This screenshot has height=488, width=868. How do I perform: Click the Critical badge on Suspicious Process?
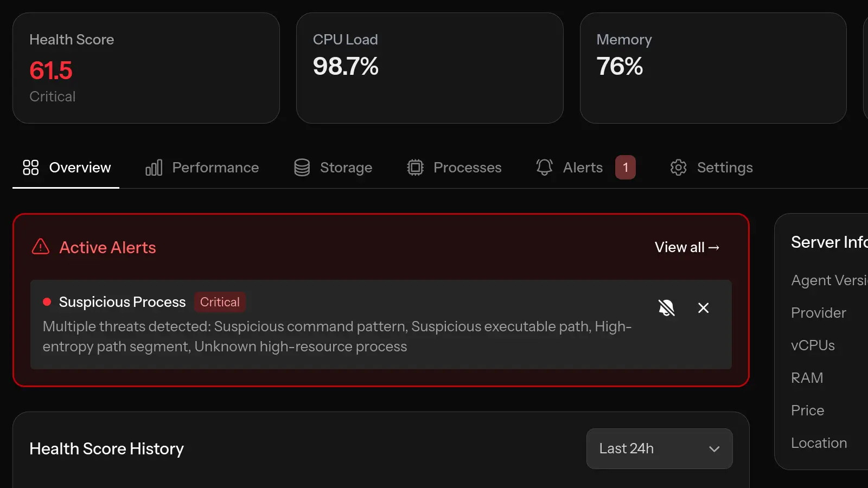220,302
